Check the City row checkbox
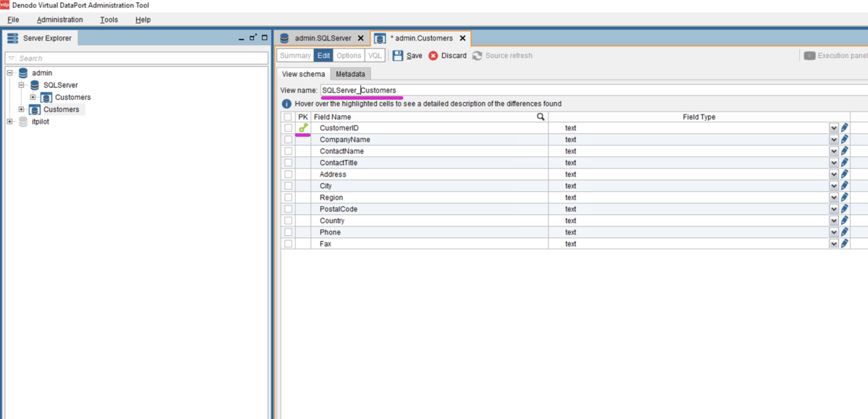The image size is (868, 419). (288, 186)
